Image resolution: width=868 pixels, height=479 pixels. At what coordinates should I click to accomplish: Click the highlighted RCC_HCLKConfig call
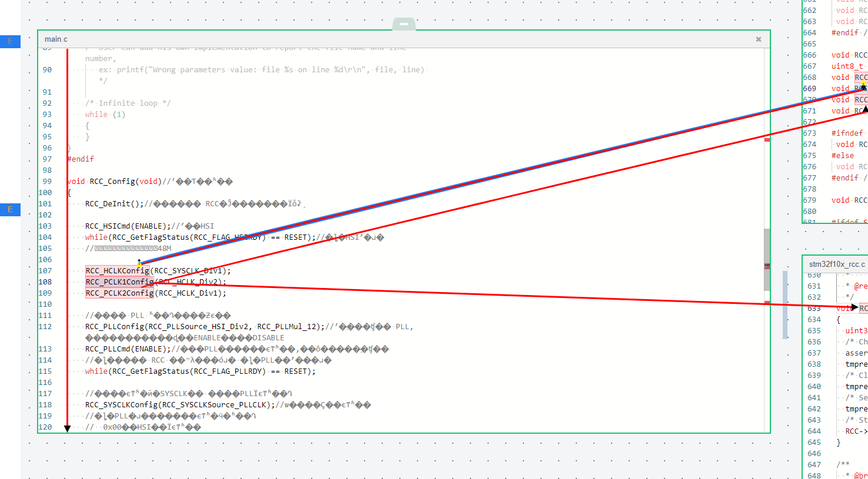[117, 271]
